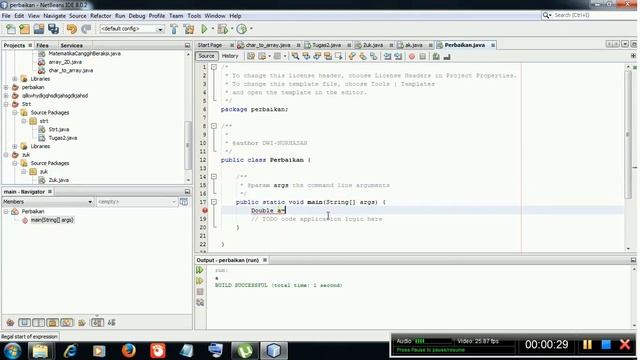The image size is (640, 360).
Task: Click the Debug Project icon
Action: coord(222,29)
